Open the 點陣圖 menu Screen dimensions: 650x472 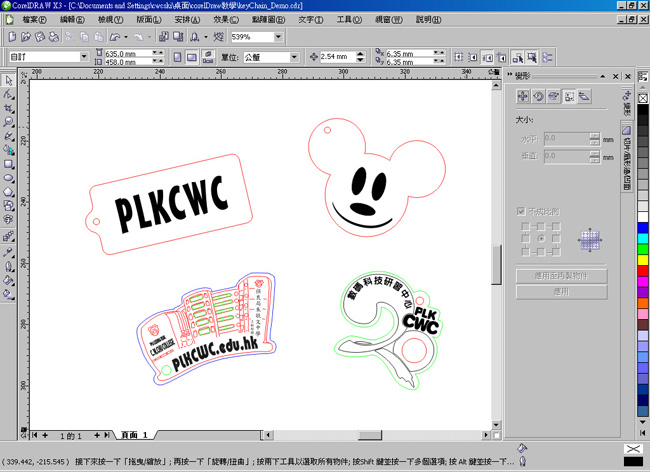point(268,19)
